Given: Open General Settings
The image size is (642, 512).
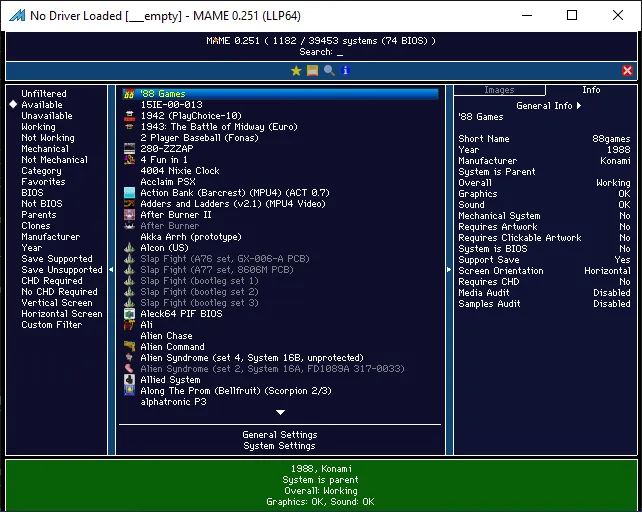Looking at the screenshot, I should [x=280, y=435].
